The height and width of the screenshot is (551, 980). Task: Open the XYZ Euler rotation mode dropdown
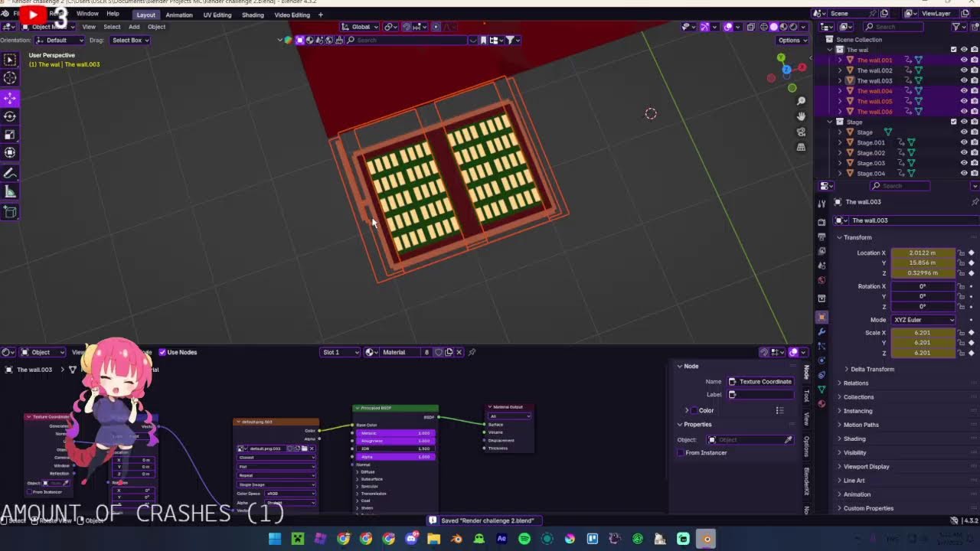click(x=923, y=319)
